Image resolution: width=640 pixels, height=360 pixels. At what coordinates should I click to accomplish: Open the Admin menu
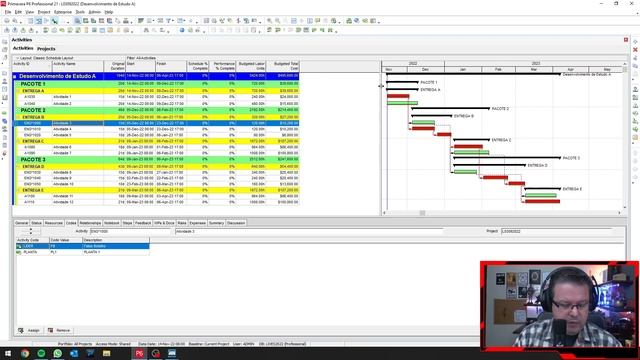point(95,12)
